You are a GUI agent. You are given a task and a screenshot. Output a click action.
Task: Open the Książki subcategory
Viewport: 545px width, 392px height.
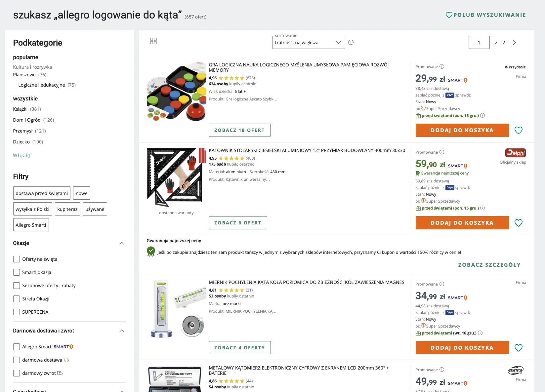pos(20,109)
